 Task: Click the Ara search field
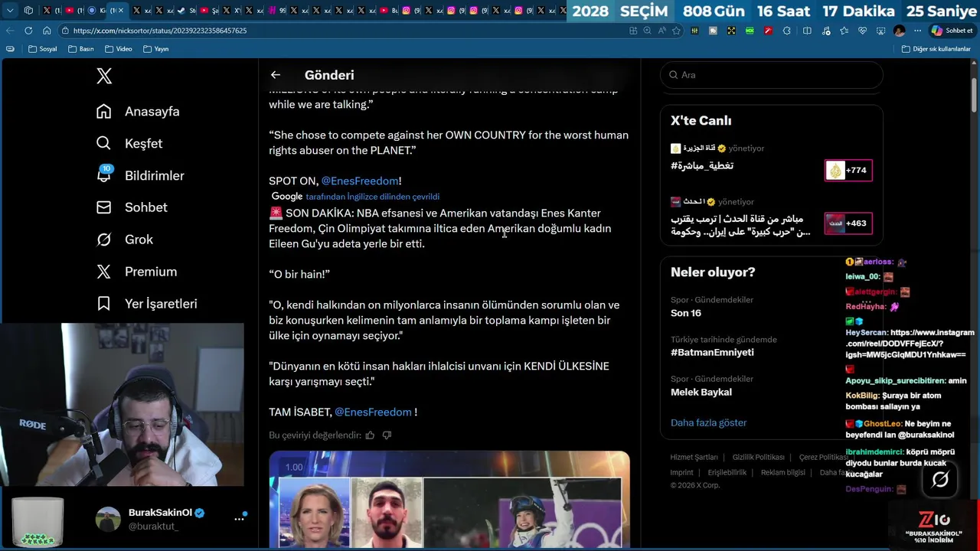click(x=772, y=75)
